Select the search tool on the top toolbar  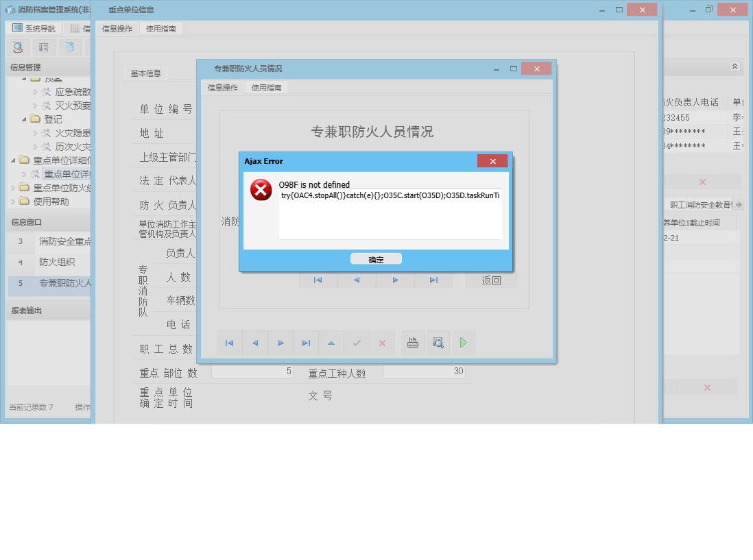tap(18, 47)
